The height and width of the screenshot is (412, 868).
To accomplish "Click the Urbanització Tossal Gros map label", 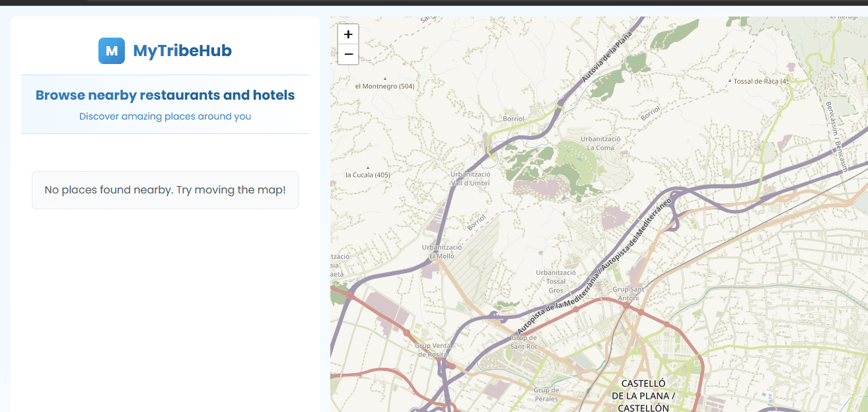I will (x=556, y=281).
